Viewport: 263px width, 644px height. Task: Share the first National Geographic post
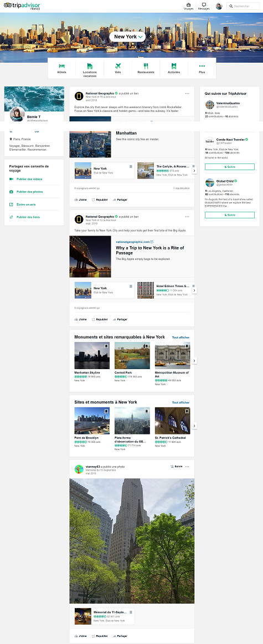click(120, 200)
